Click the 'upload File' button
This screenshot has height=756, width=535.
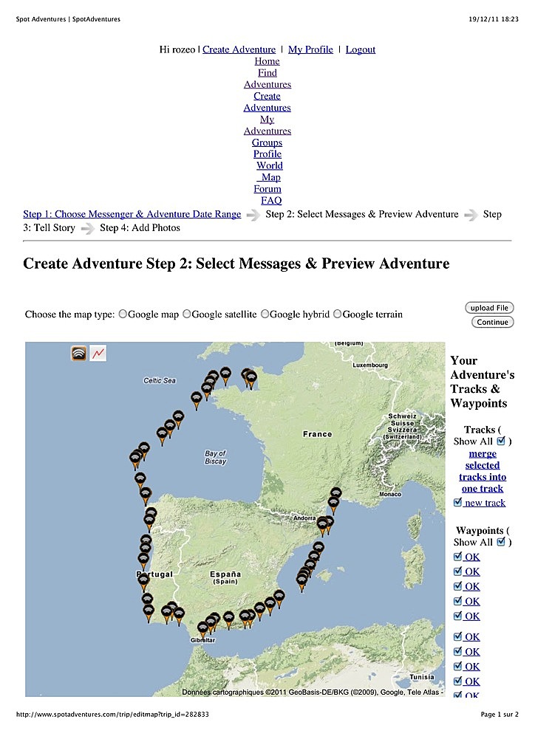(x=489, y=308)
